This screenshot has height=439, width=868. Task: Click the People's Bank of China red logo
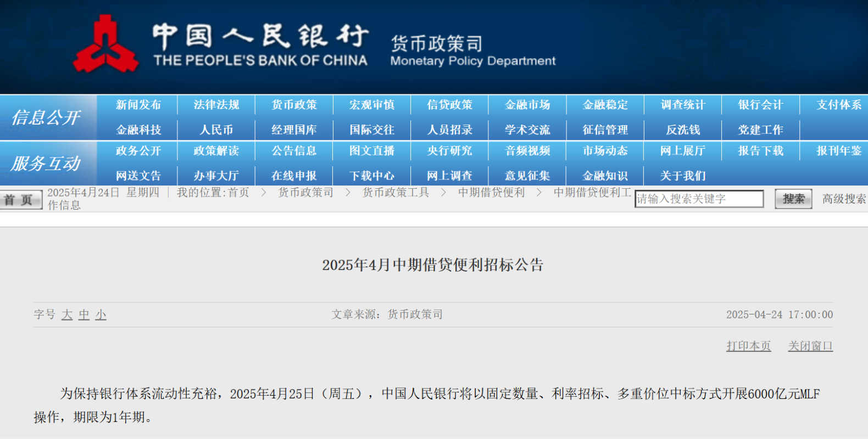[105, 45]
